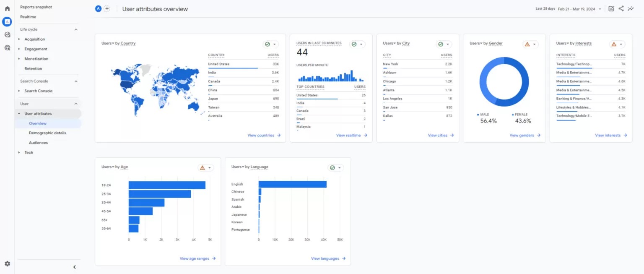Open Users metric dropdown on Interests card
The image size is (644, 274).
point(563,43)
